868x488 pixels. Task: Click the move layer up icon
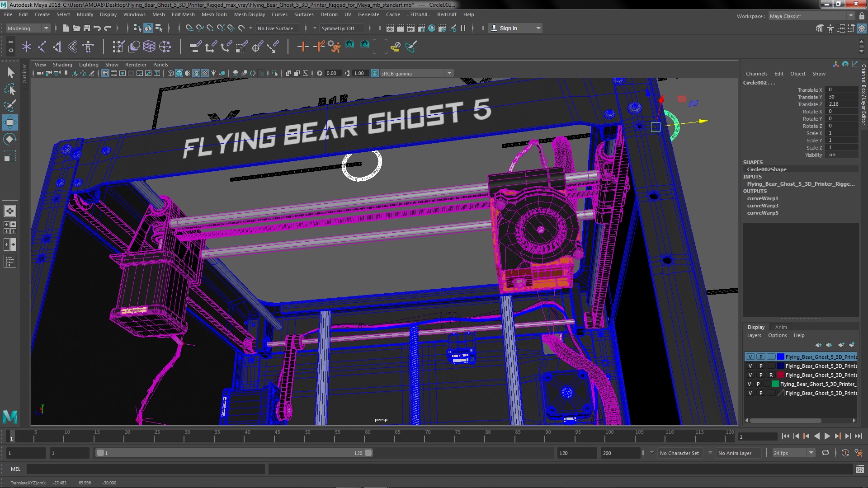pos(818,345)
